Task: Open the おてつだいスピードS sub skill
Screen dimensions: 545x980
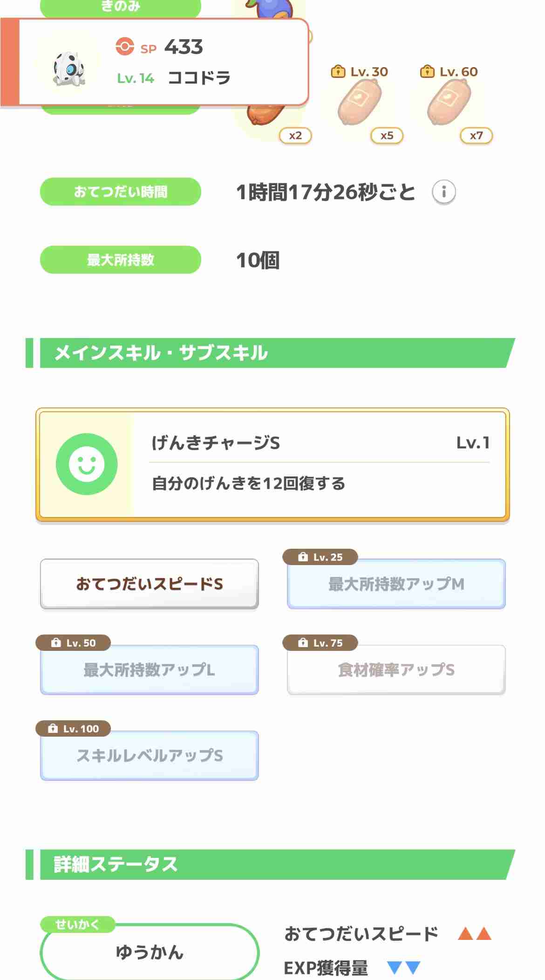Action: (x=149, y=584)
